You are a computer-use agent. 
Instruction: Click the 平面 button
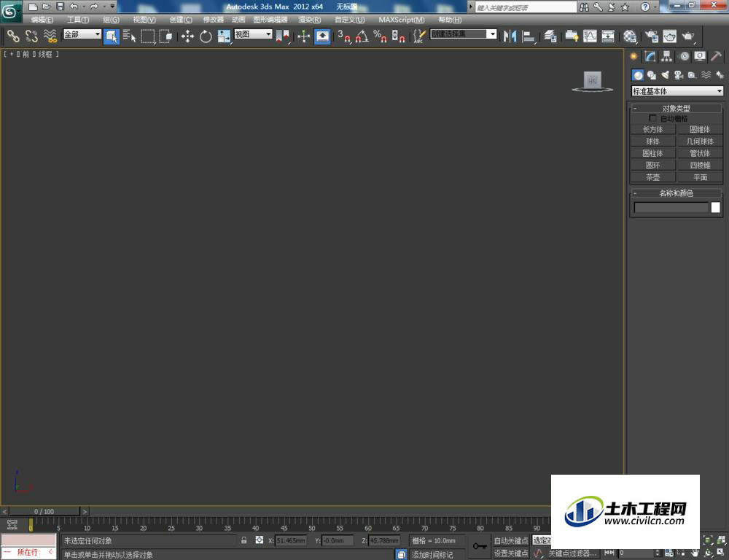pos(700,177)
